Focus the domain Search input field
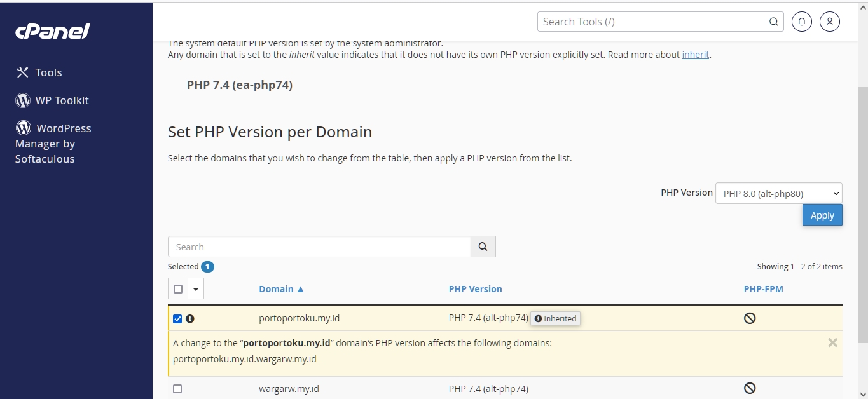The image size is (868, 399). pyautogui.click(x=319, y=247)
